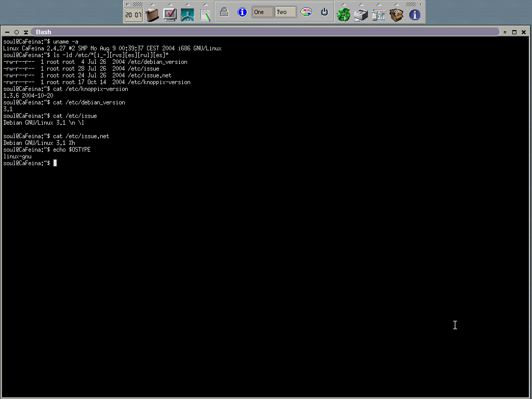This screenshot has height=399, width=532.
Task: Click the 'ls -ld /etc/*[i_-]' command line
Action: pyautogui.click(x=86, y=55)
